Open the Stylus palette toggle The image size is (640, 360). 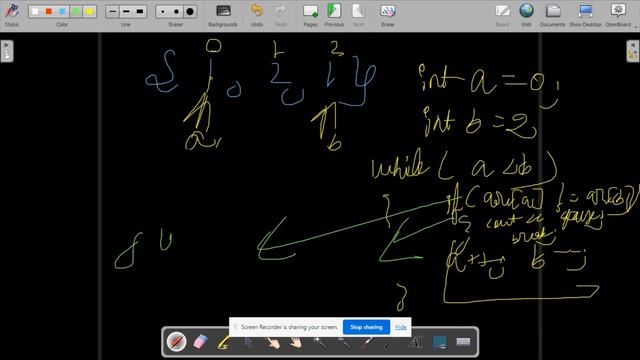click(x=11, y=15)
